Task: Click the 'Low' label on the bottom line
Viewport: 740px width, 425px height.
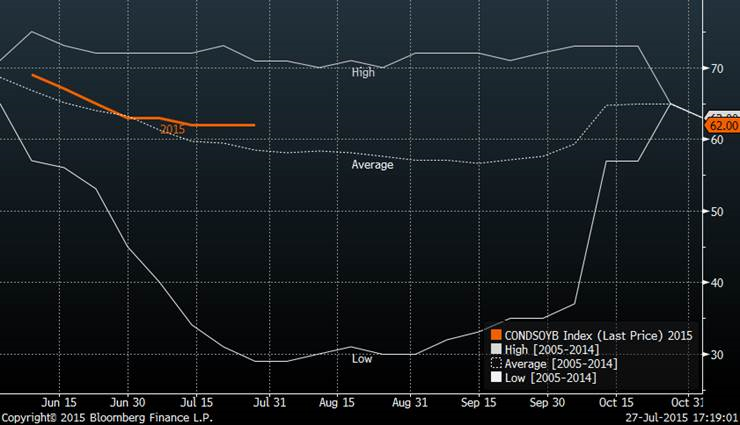Action: coord(362,358)
